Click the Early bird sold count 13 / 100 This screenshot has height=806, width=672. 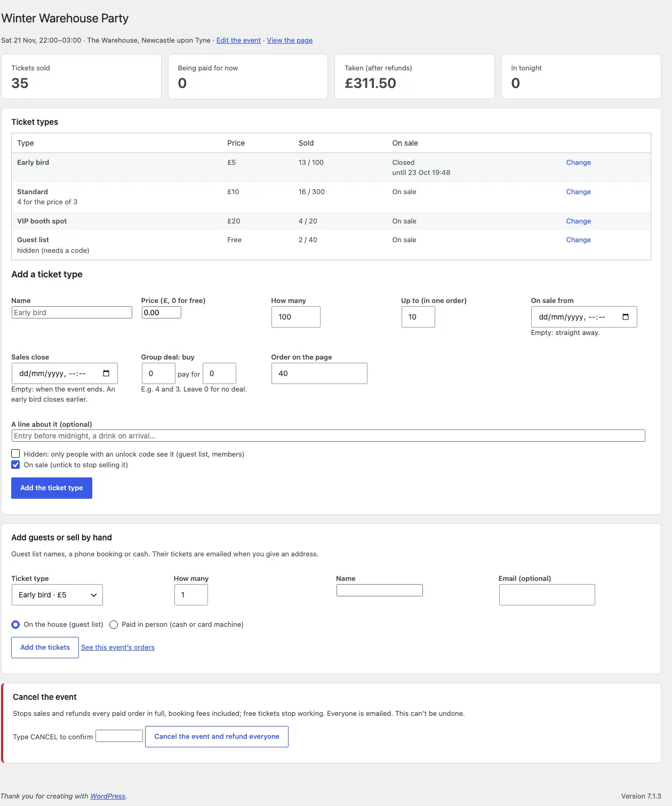tap(311, 162)
